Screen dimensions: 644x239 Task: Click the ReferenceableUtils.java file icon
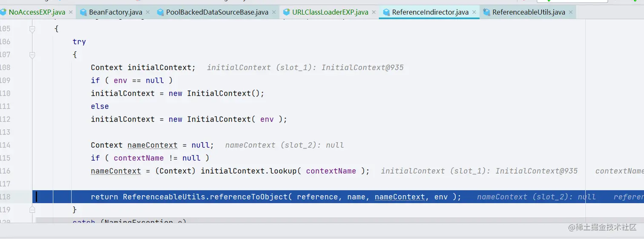(486, 12)
